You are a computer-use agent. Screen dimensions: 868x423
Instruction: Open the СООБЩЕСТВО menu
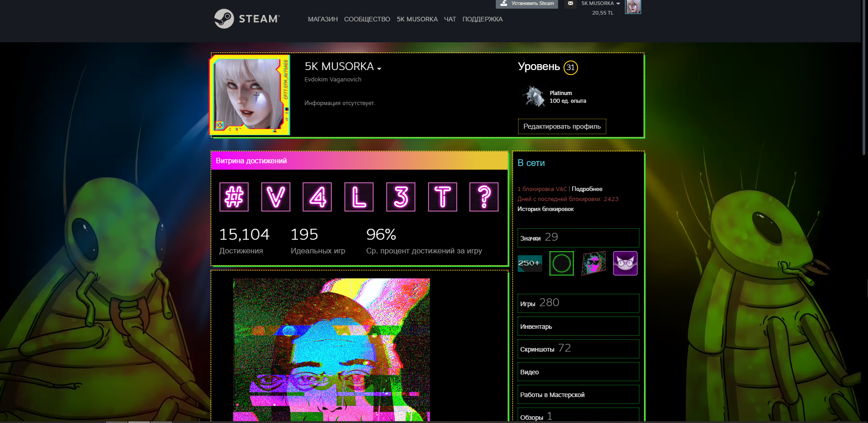pos(367,19)
